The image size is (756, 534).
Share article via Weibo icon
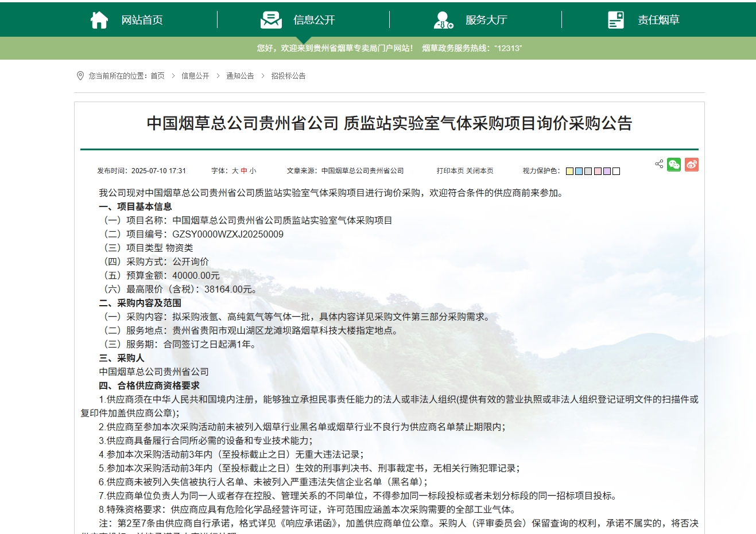(692, 165)
